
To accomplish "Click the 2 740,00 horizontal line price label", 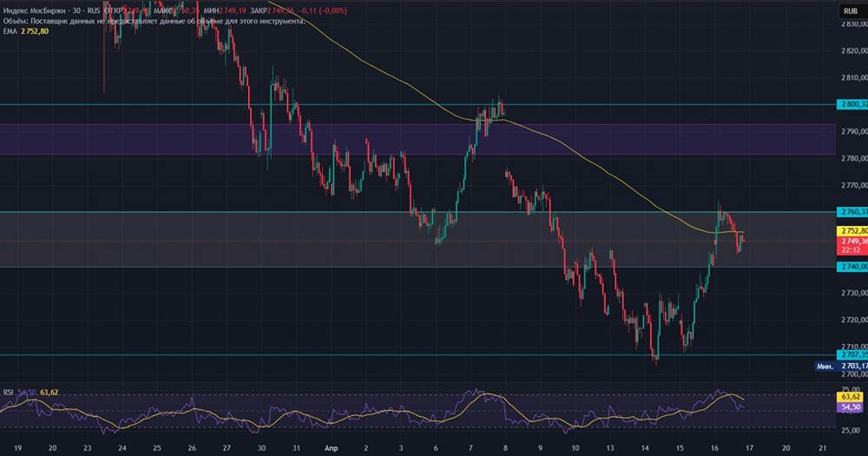I will point(852,267).
